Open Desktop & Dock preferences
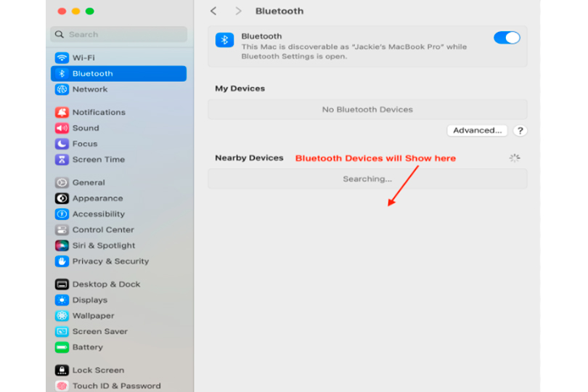The height and width of the screenshot is (392, 588). tap(106, 285)
